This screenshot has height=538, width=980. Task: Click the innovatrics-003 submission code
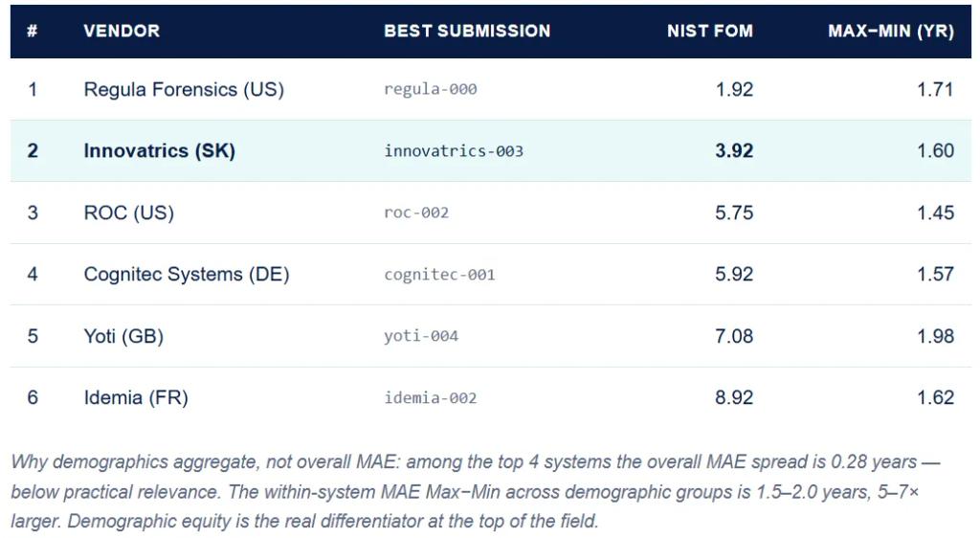[453, 151]
